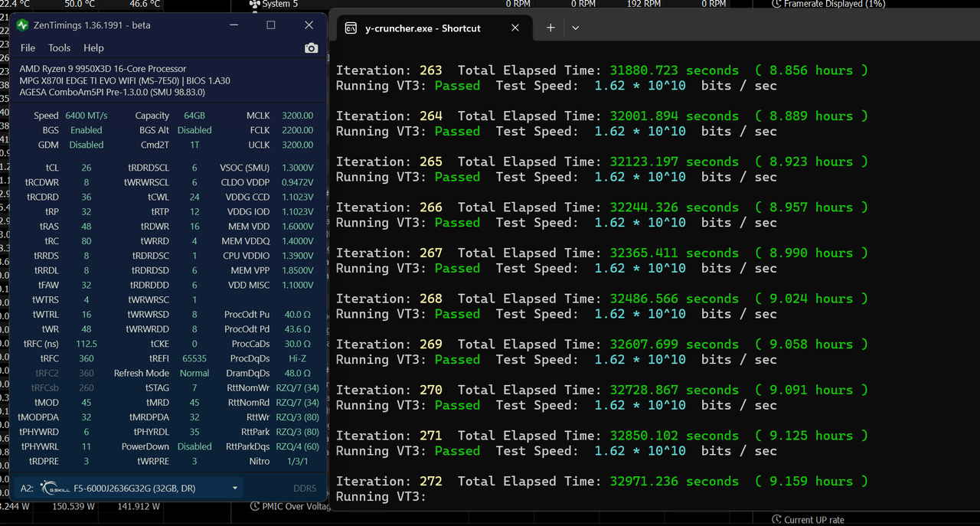Click the FCLK value 2200.00
This screenshot has height=526, width=980.
(x=297, y=130)
